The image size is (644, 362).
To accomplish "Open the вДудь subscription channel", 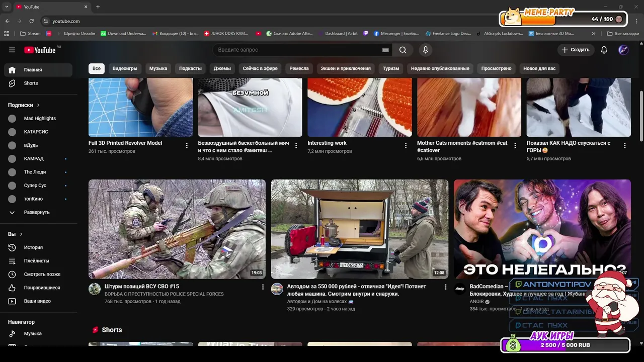I will [x=38, y=145].
